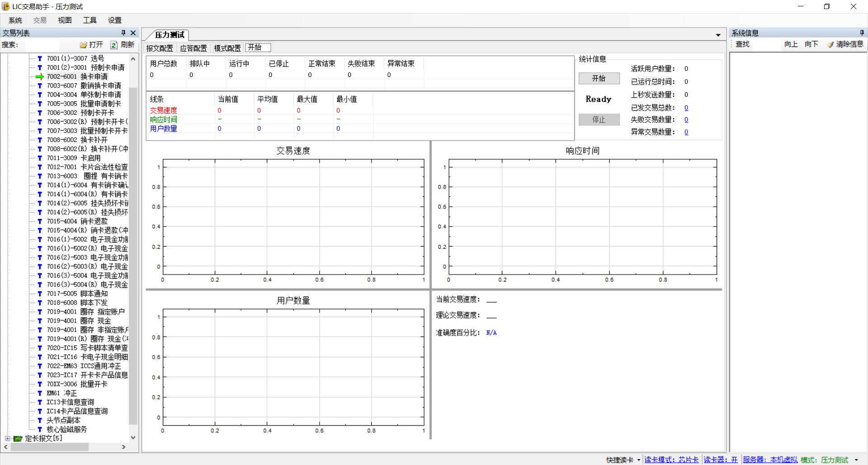Screen dimensions: 868x465
Task: Click the 清除信息 broom icon
Action: (830, 44)
